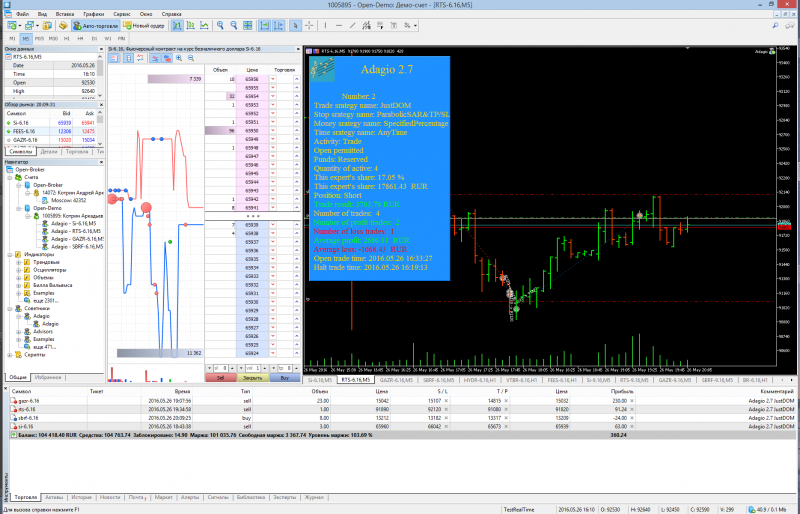Image resolution: width=800 pixels, height=514 pixels.
Task: Open the GAZR-6.16,M5 chart tab
Action: pyautogui.click(x=396, y=380)
